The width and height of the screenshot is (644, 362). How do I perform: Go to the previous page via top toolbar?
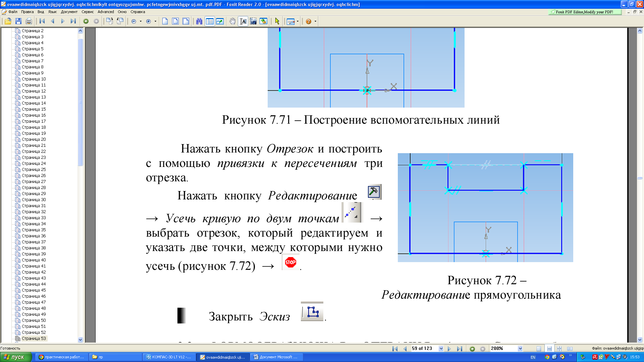[x=53, y=21]
